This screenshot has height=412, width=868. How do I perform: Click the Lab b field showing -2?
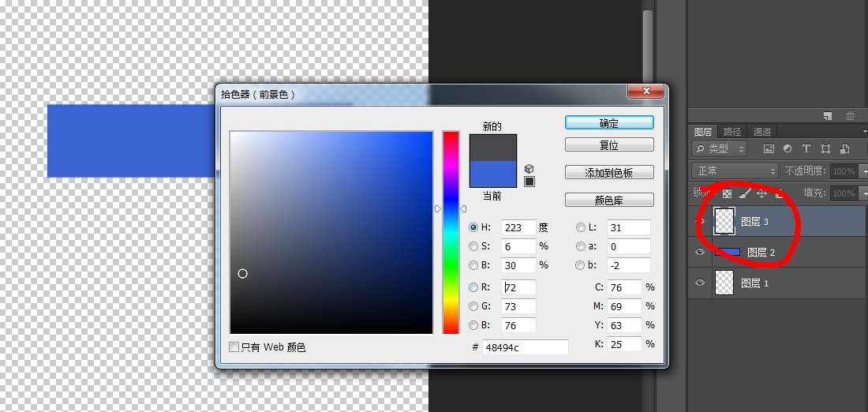pyautogui.click(x=628, y=266)
